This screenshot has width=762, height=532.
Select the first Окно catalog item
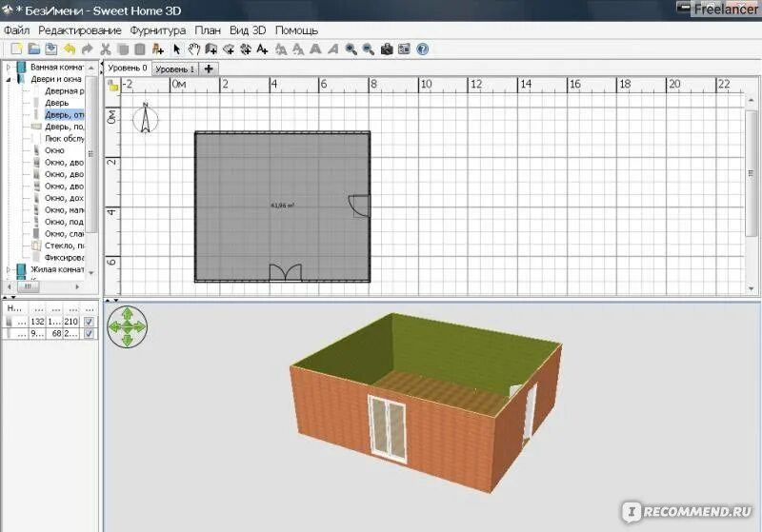pyautogui.click(x=54, y=150)
